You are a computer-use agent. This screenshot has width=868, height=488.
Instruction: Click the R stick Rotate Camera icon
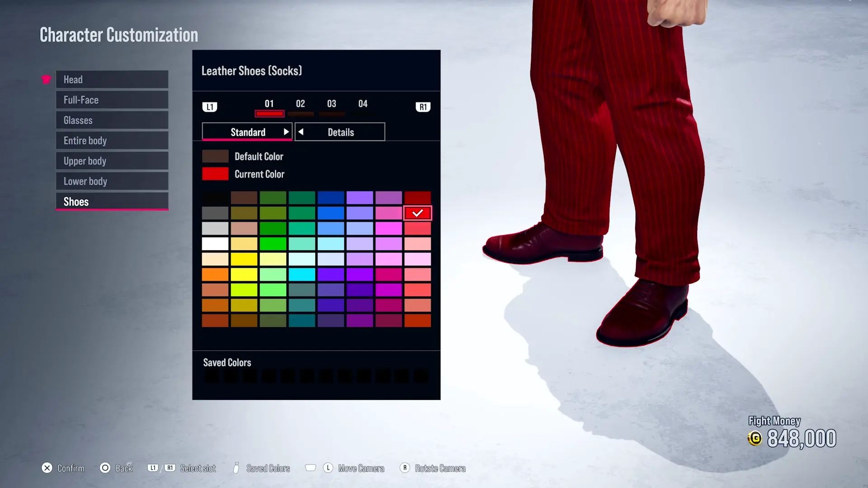tap(405, 468)
